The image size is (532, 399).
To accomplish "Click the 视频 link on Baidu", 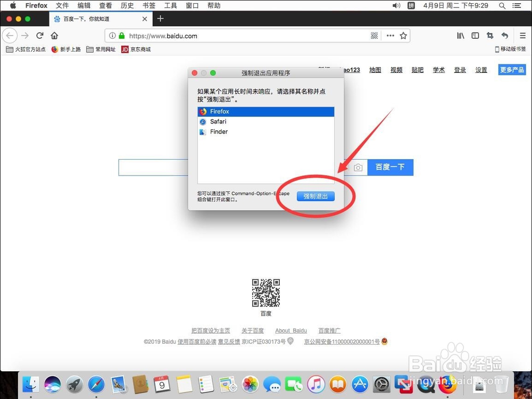I will point(396,70).
